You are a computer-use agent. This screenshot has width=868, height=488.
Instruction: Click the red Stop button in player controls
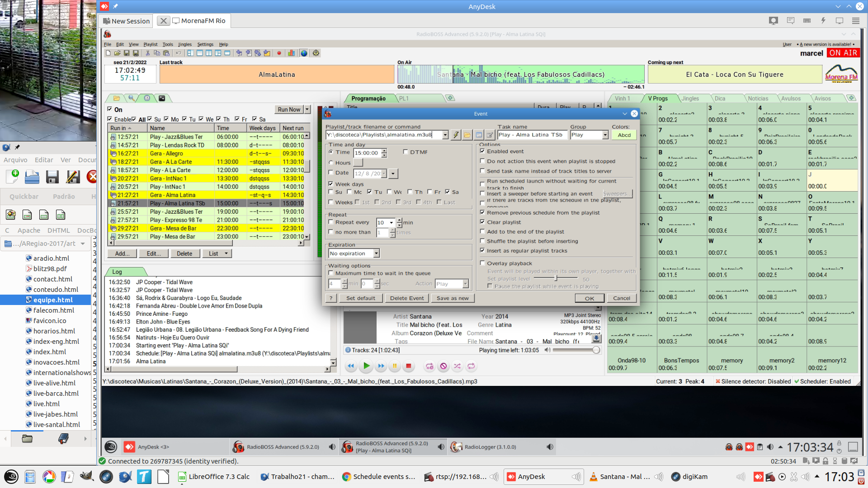point(408,366)
